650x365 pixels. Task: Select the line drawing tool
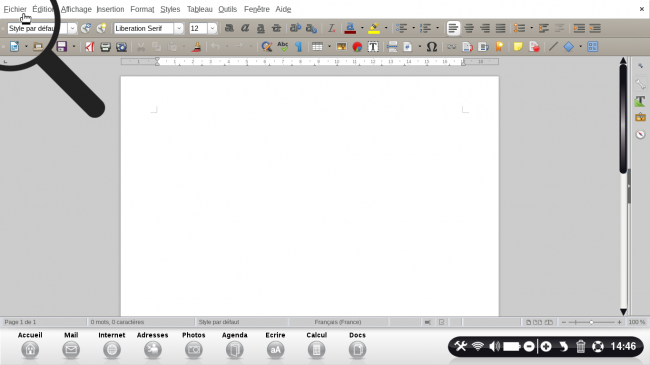pos(553,46)
